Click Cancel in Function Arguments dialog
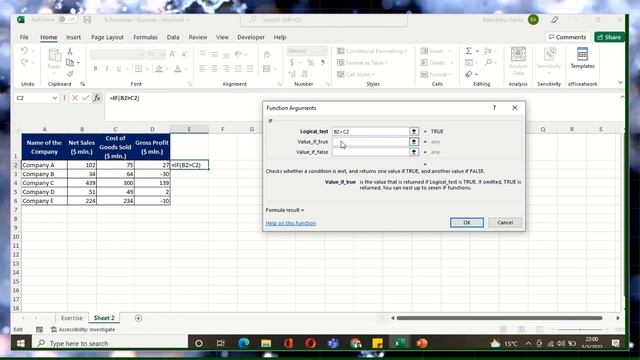The height and width of the screenshot is (360, 640). click(x=505, y=222)
